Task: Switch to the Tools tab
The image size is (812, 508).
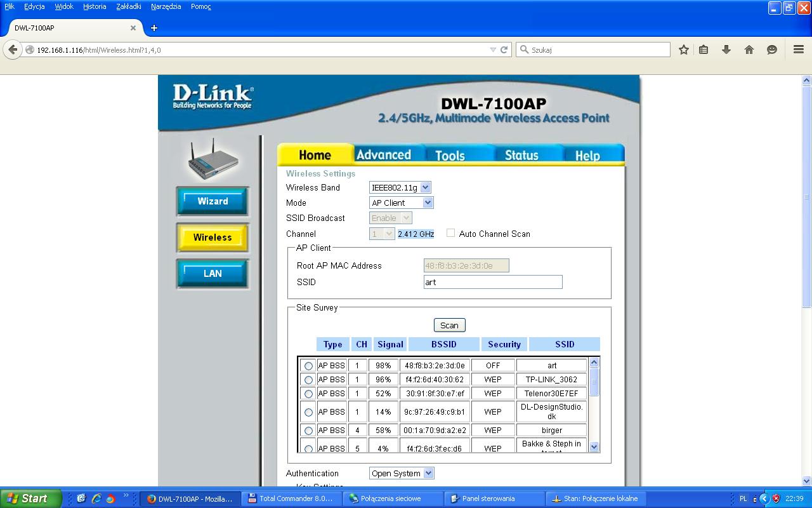Action: [450, 156]
